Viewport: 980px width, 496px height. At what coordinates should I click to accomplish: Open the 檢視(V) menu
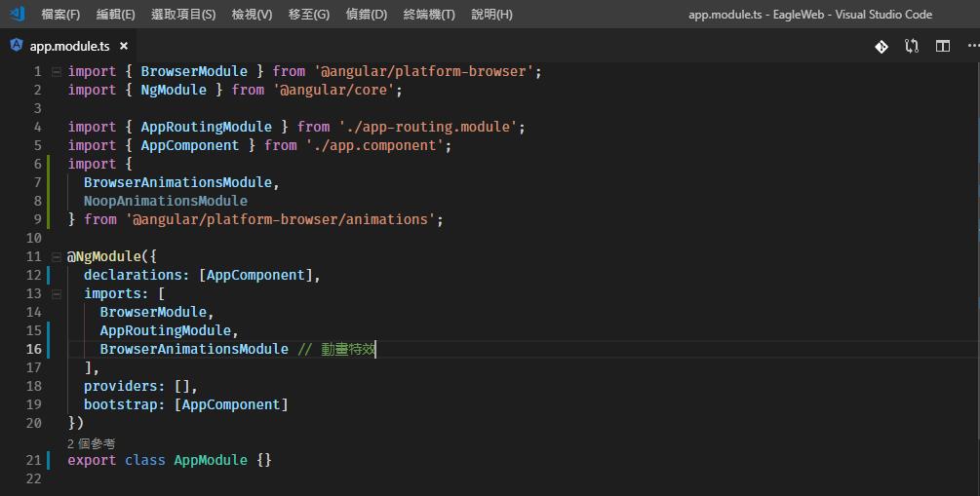252,14
